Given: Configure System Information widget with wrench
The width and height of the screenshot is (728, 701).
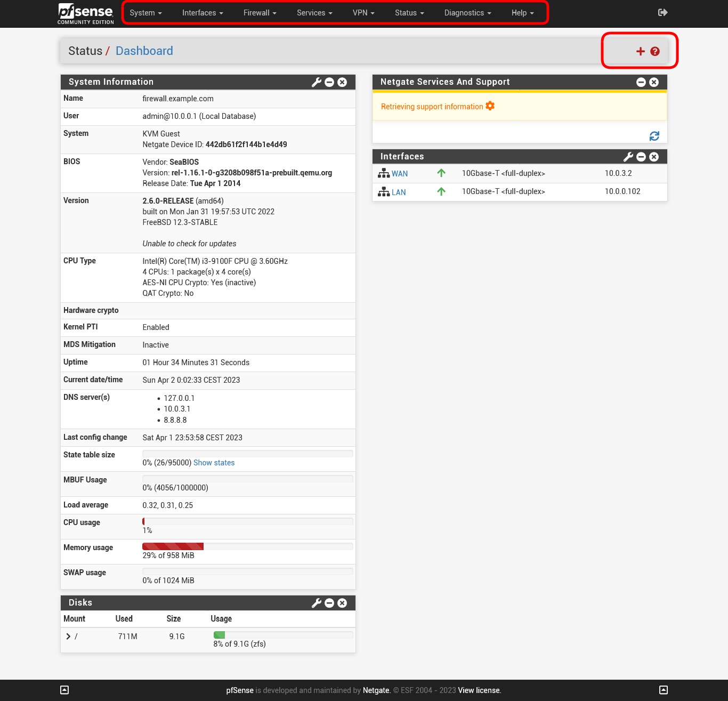Looking at the screenshot, I should (x=317, y=82).
